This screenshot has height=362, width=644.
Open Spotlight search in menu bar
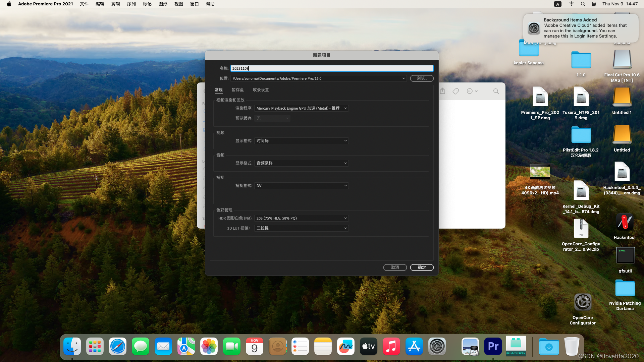[x=583, y=4]
